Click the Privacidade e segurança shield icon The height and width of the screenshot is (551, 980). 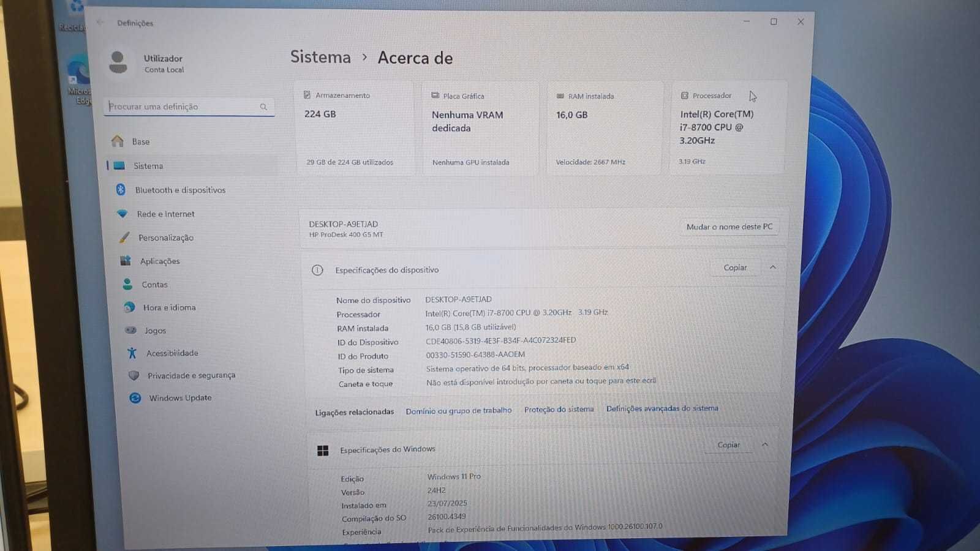click(x=134, y=375)
